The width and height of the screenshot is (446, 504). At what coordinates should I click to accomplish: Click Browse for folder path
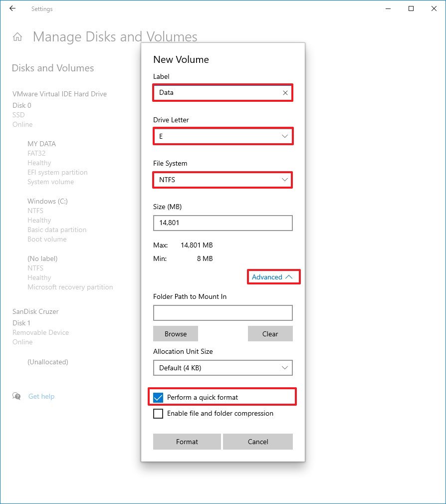click(176, 334)
